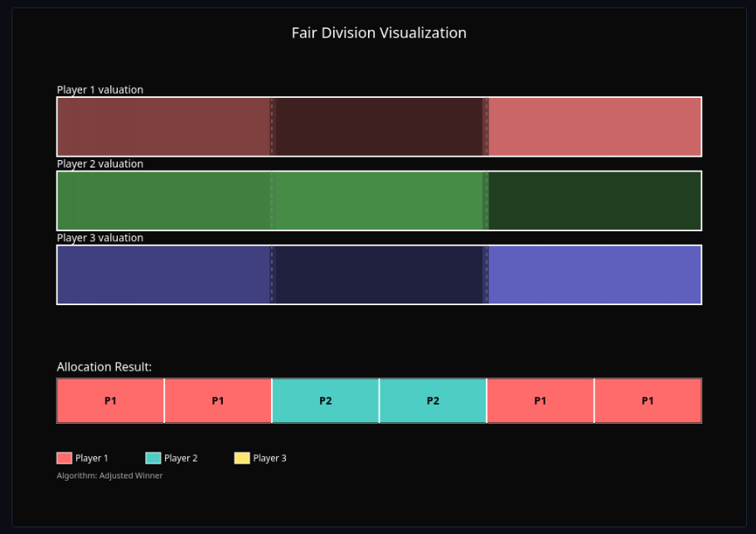Select leftmost segment of Player 1 valuation bar

pos(163,127)
